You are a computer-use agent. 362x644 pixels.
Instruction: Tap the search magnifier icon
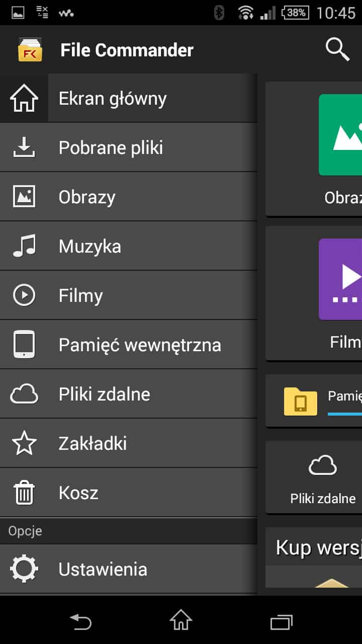(337, 50)
